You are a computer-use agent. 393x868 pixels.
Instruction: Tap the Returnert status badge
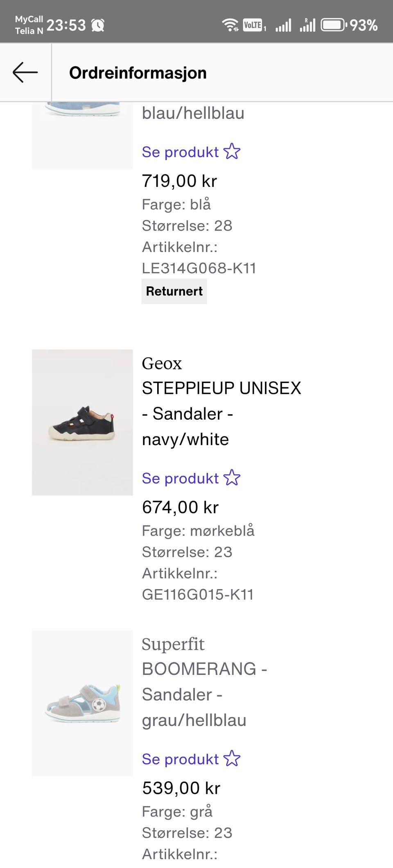tap(174, 291)
